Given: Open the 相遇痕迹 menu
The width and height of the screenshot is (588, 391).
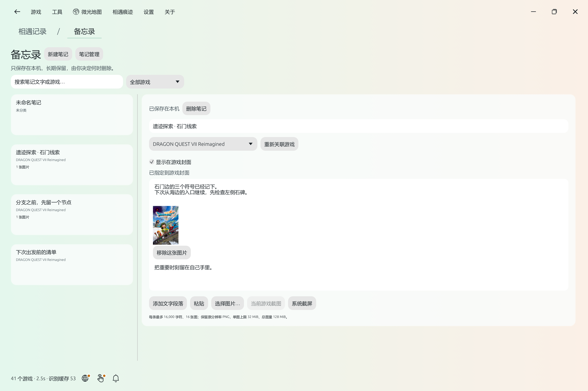Looking at the screenshot, I should click(123, 12).
